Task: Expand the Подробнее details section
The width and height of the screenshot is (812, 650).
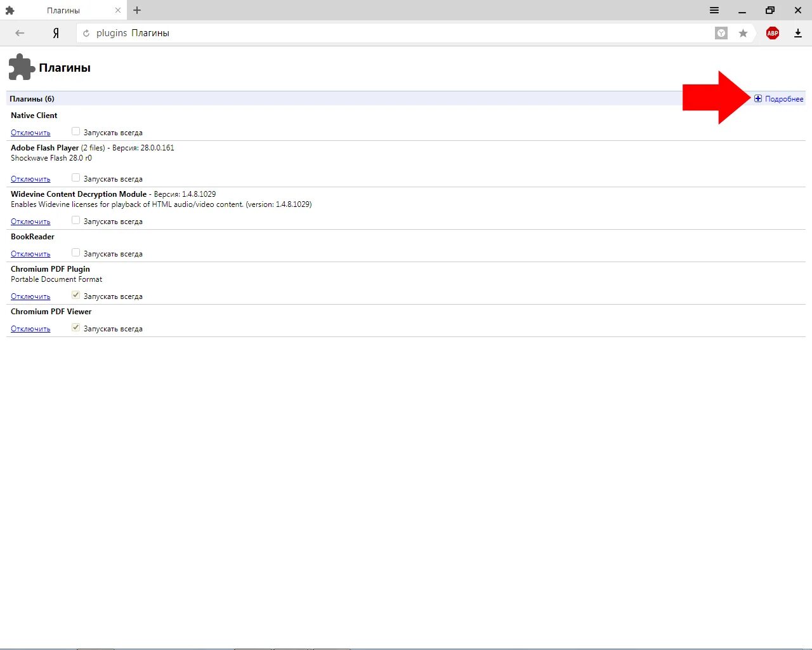Action: tap(779, 98)
